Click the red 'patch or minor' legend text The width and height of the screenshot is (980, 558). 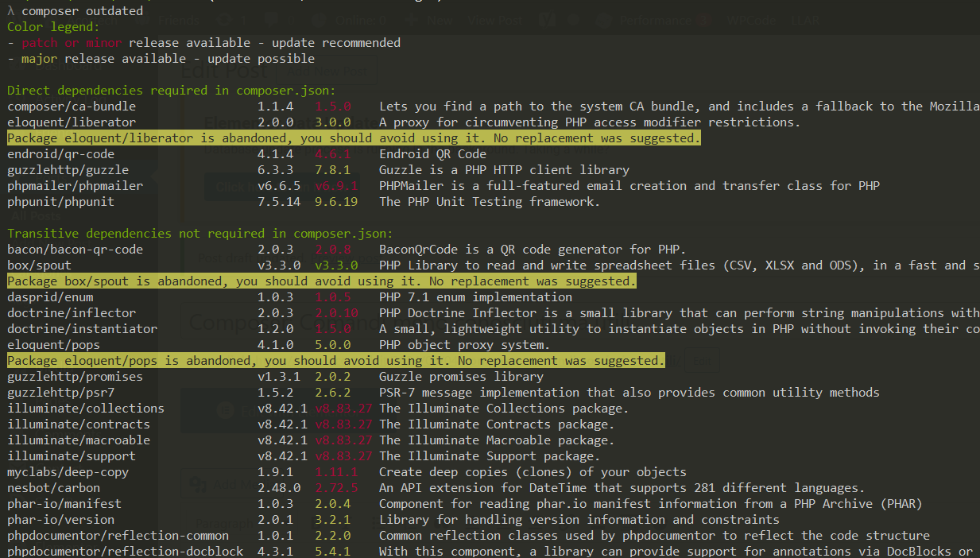point(72,43)
